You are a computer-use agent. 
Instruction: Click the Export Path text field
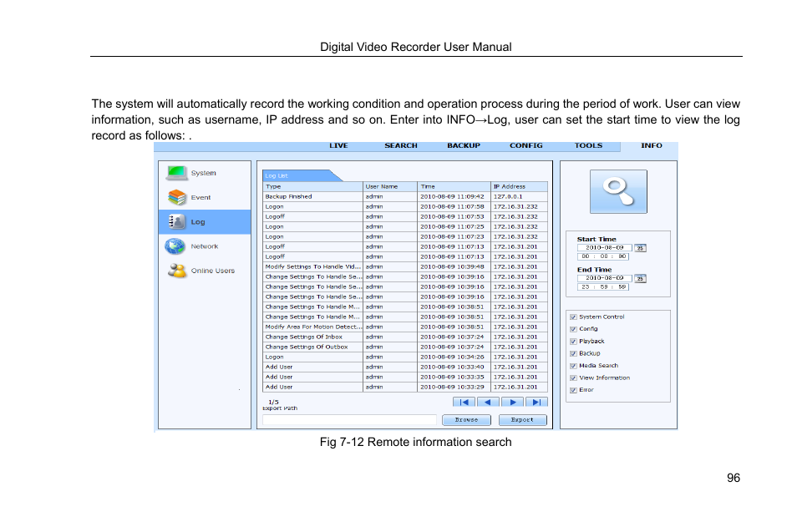click(x=349, y=420)
